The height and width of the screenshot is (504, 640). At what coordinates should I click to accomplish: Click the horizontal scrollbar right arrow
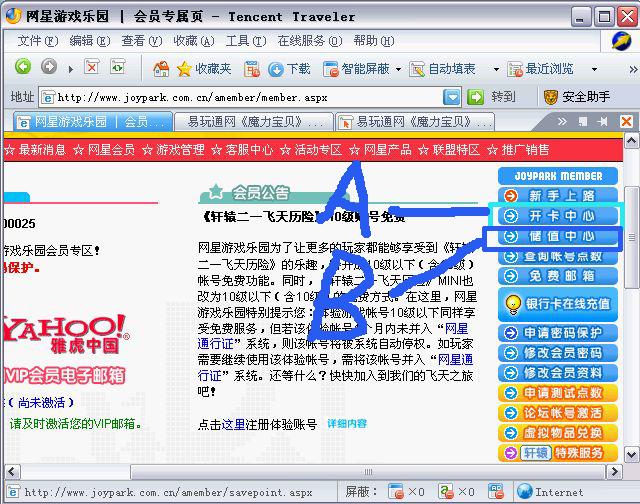[x=614, y=472]
